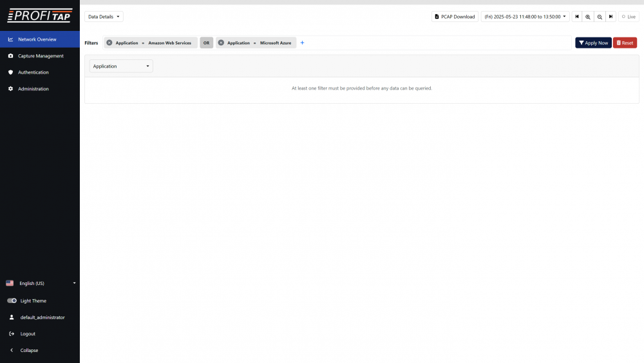Viewport: 644px width, 363px height.
Task: Jump to the start of the time range
Action: (577, 17)
